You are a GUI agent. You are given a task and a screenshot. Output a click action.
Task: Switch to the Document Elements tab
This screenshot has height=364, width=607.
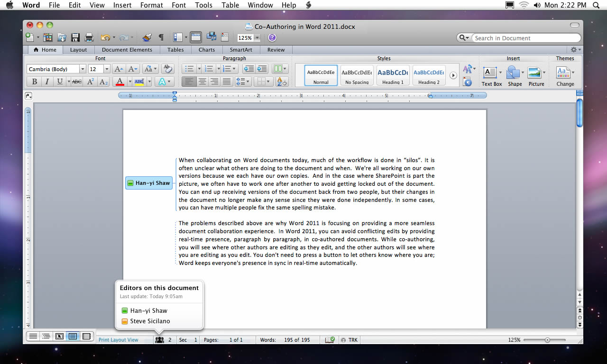click(x=127, y=50)
